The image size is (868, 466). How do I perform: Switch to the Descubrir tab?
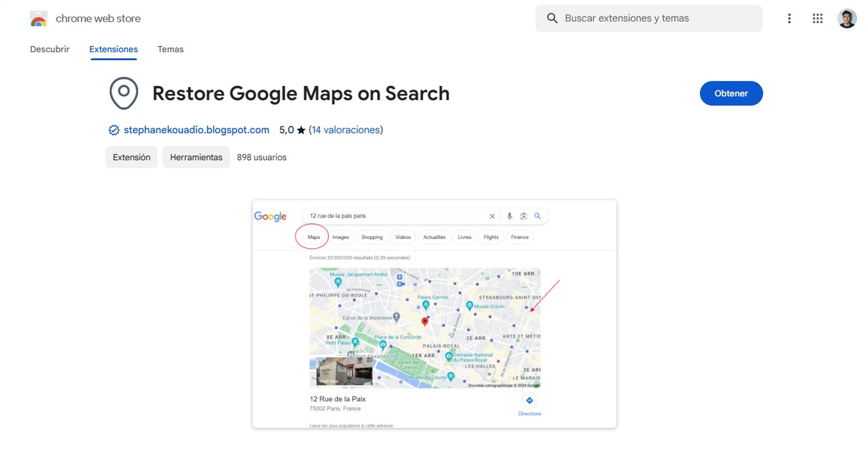tap(50, 49)
